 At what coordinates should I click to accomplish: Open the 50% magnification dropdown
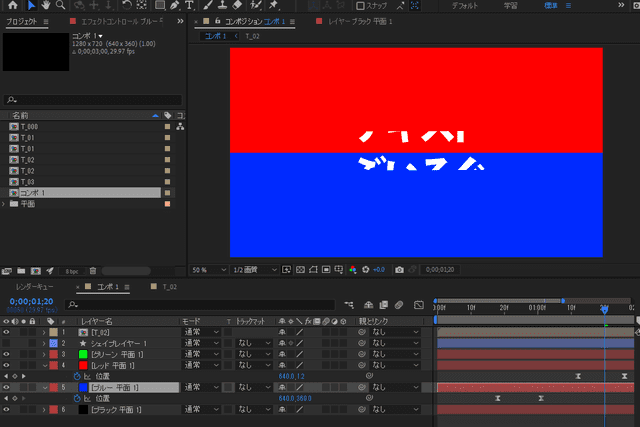click(209, 270)
